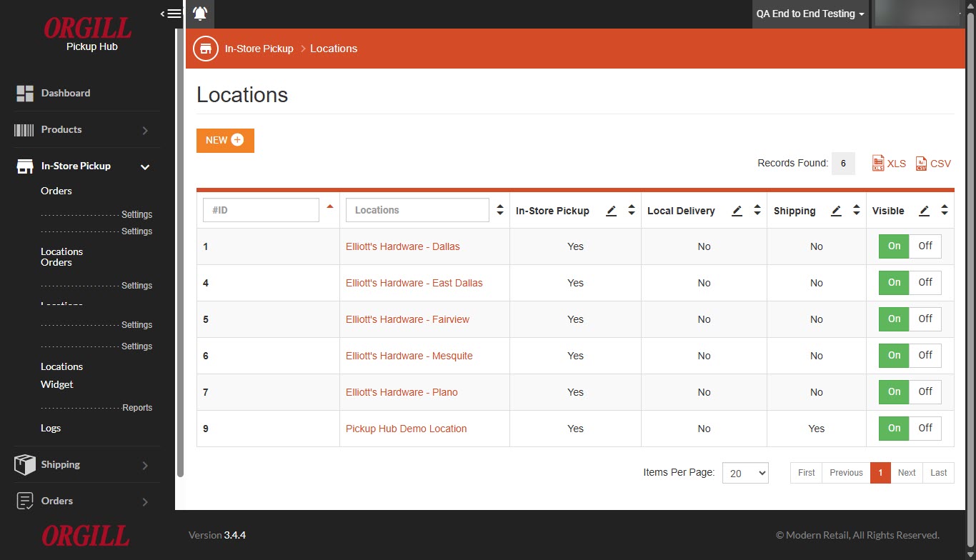Go to In-Store Pickup via the breadcrumb
976x560 pixels.
tap(259, 49)
